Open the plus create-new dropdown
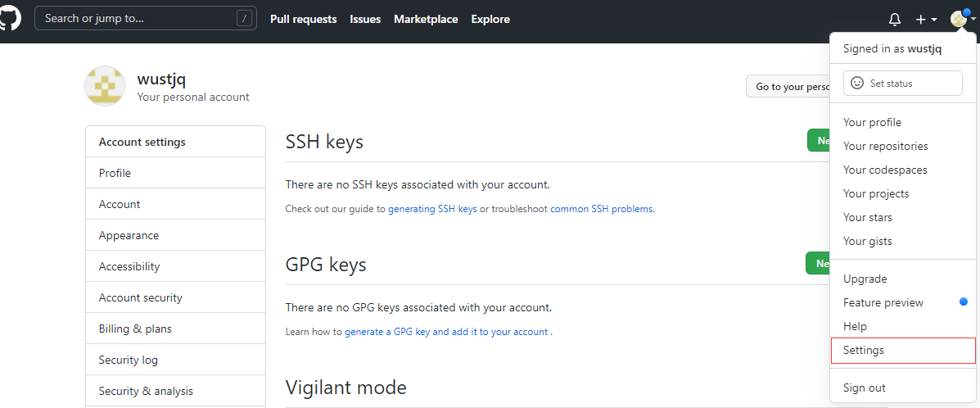 [925, 19]
